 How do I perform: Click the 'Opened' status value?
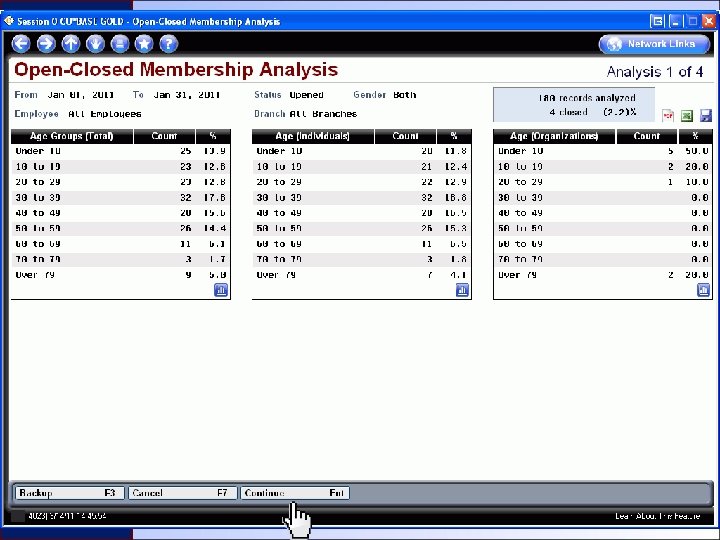click(306, 95)
